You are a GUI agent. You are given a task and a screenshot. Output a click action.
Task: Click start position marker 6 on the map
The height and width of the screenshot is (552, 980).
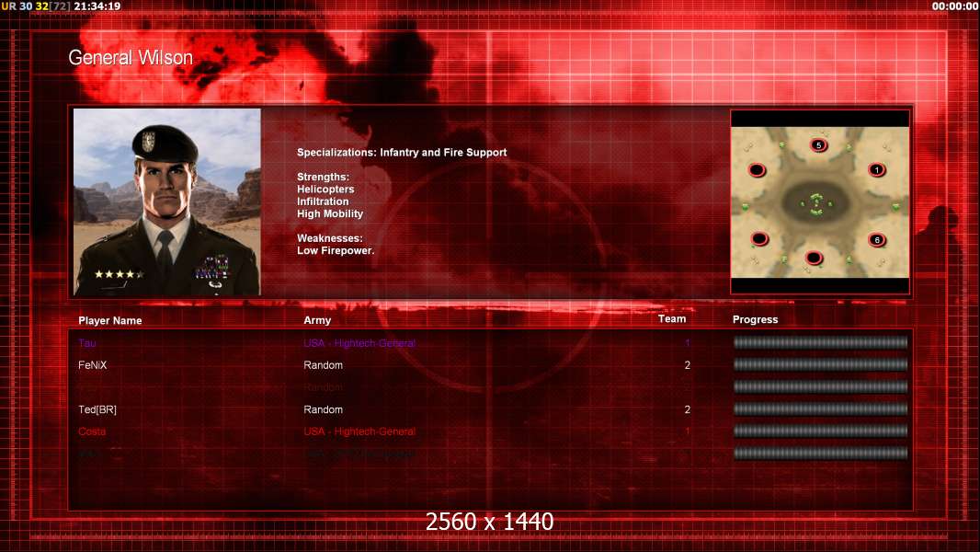pos(877,240)
